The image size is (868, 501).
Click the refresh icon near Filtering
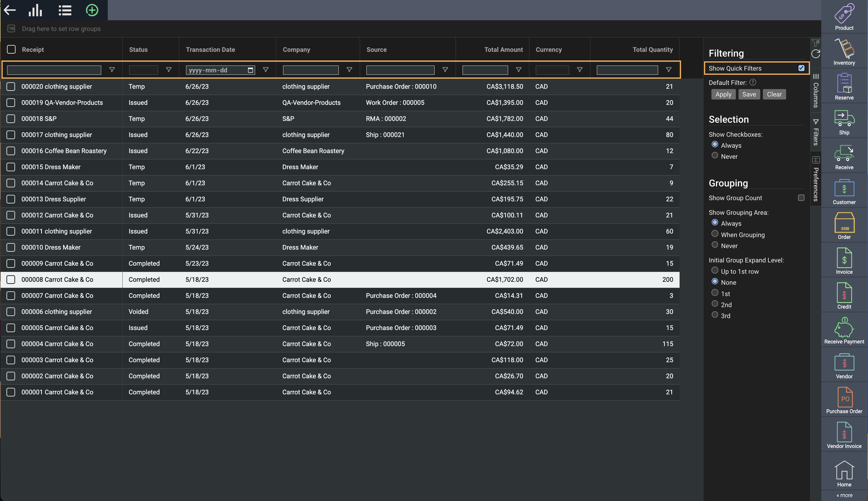[x=815, y=54]
